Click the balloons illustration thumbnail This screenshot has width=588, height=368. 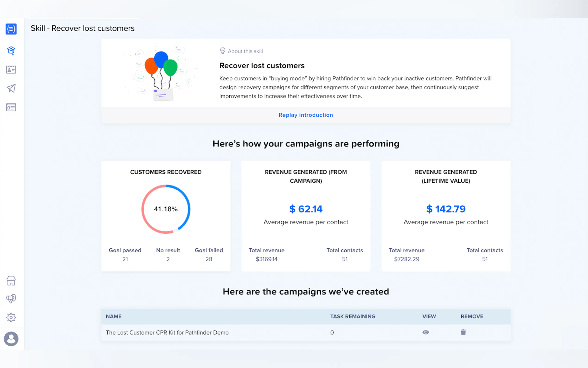pyautogui.click(x=161, y=73)
